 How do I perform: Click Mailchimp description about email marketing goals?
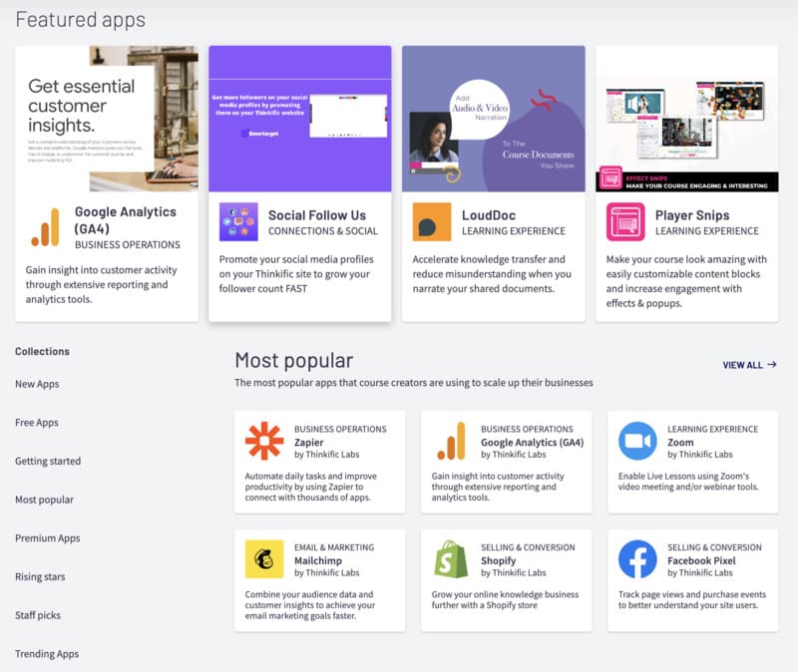(310, 605)
